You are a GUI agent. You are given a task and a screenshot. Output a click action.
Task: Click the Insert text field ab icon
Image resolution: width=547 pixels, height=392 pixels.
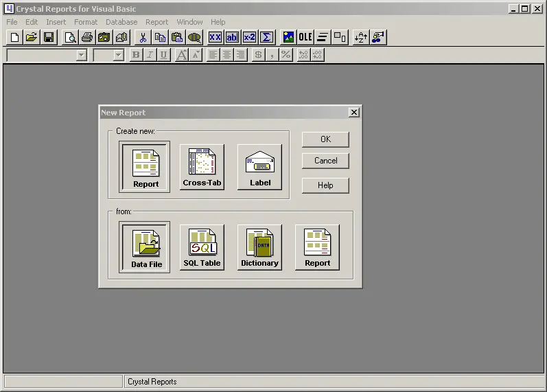pyautogui.click(x=232, y=37)
